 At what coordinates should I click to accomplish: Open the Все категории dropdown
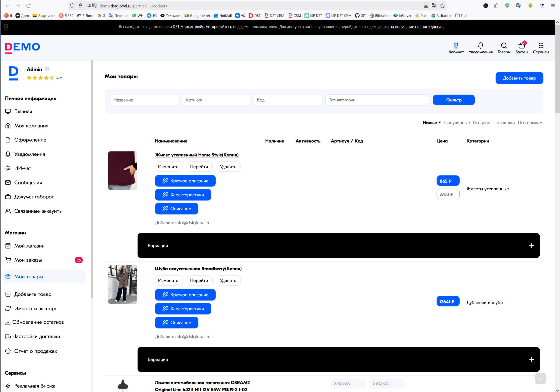point(377,100)
